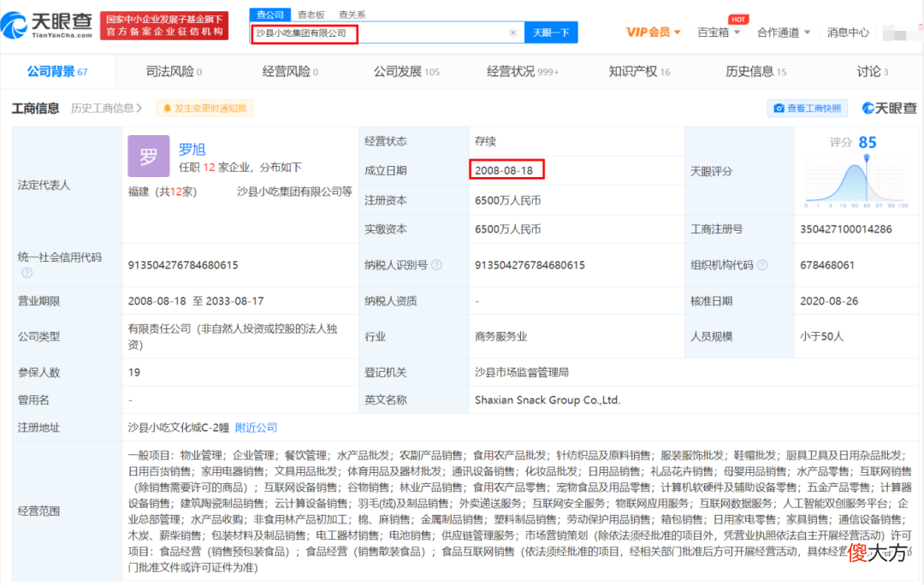Select 沙县市场监督管理局 registration authority
Viewport: 924px width, 585px height.
point(522,372)
